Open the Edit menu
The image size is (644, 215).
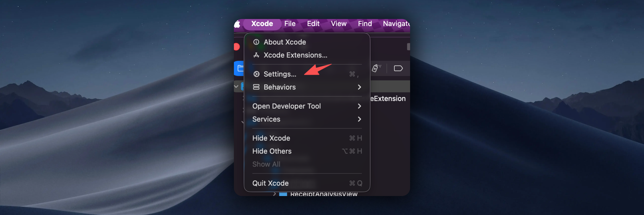click(313, 24)
